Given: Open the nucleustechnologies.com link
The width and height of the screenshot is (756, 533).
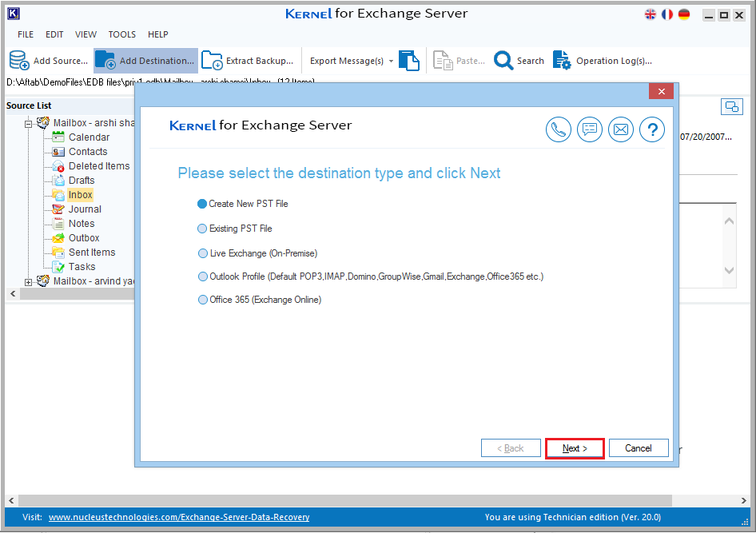Looking at the screenshot, I should coord(179,517).
